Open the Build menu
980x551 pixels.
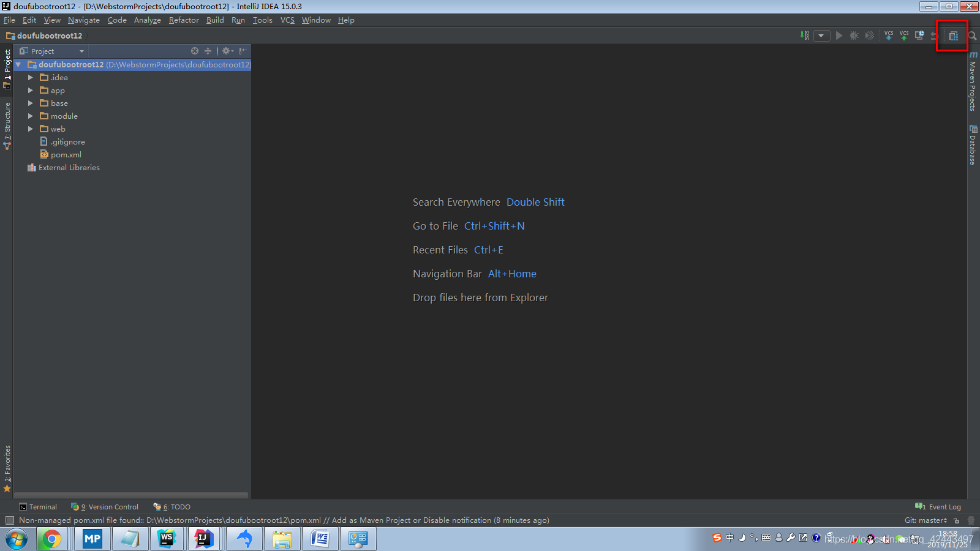pos(215,20)
